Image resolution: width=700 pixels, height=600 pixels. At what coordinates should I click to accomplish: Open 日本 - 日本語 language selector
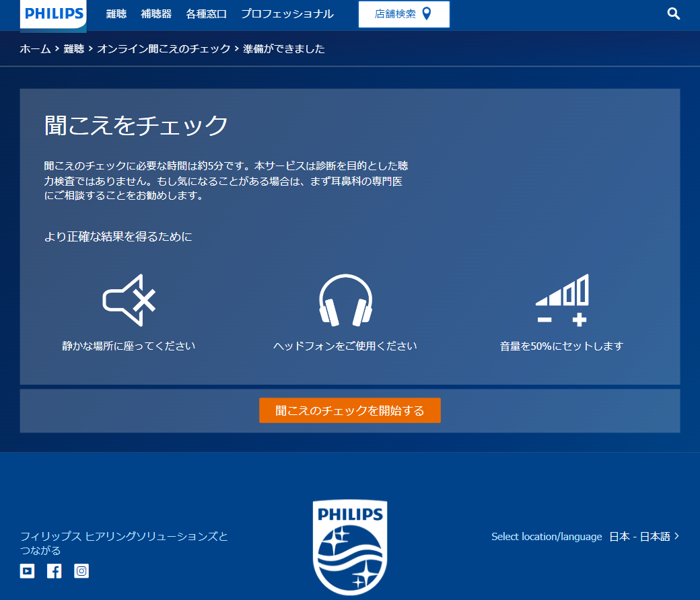pyautogui.click(x=639, y=536)
